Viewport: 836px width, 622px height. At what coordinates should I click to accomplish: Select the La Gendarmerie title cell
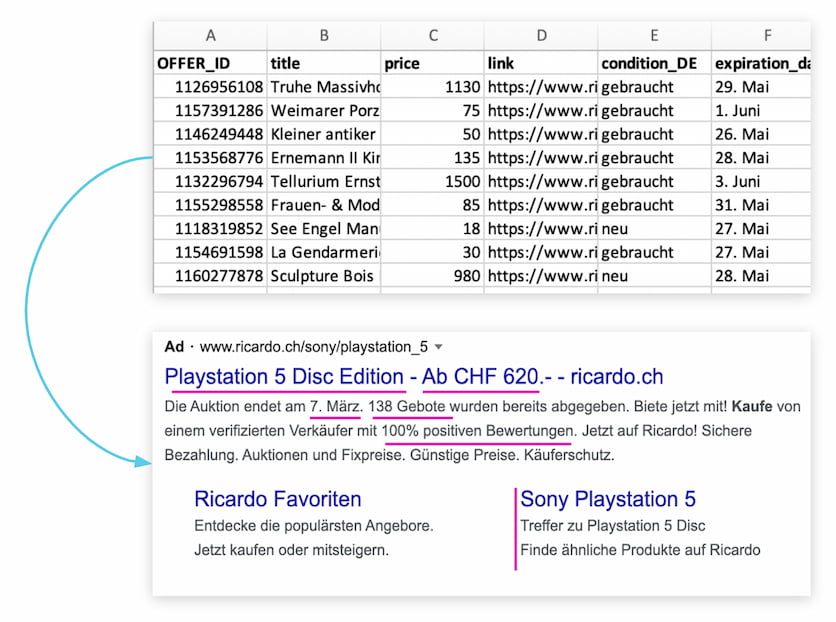point(324,252)
